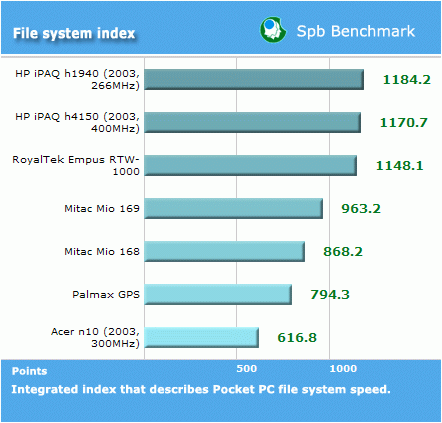
Task: Click the 1184.2 score value
Action: 407,80
